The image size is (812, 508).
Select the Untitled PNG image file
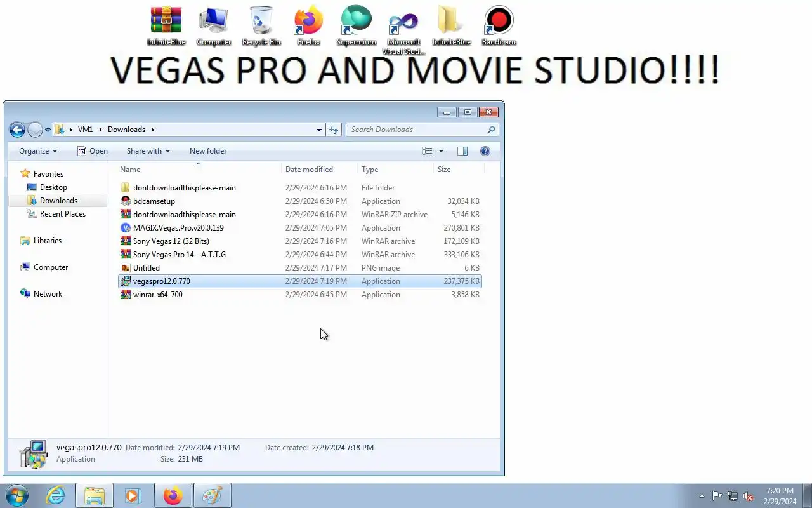coord(300,268)
